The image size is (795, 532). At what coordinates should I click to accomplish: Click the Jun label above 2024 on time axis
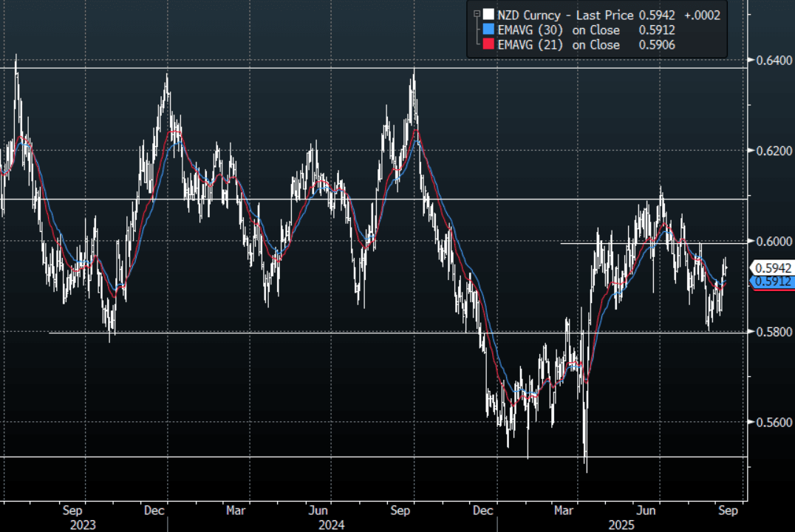point(318,510)
